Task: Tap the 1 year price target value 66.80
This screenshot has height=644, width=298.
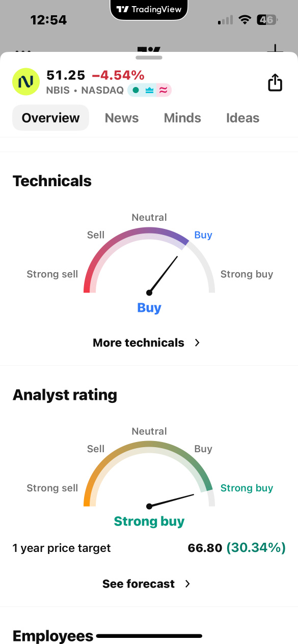Action: point(205,548)
